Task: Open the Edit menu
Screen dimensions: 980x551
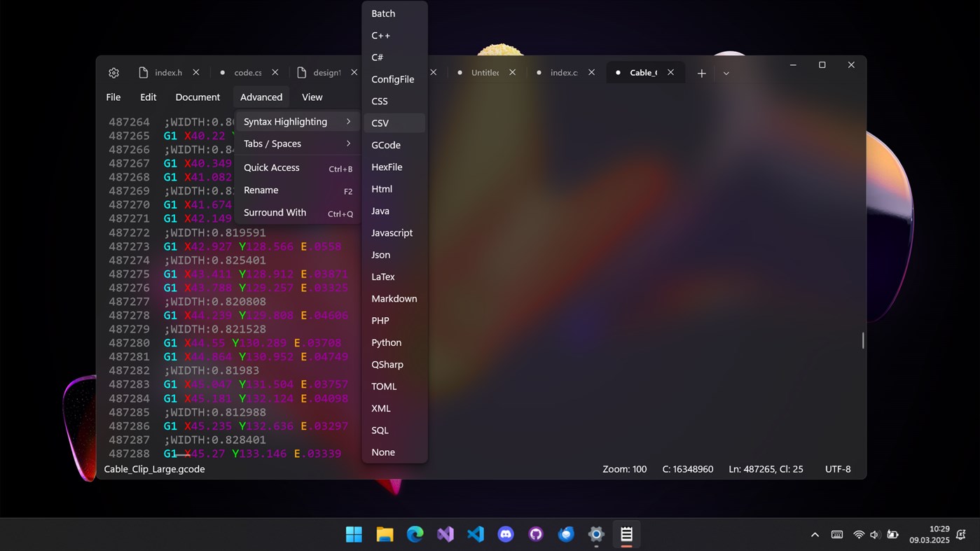Action: 149,97
